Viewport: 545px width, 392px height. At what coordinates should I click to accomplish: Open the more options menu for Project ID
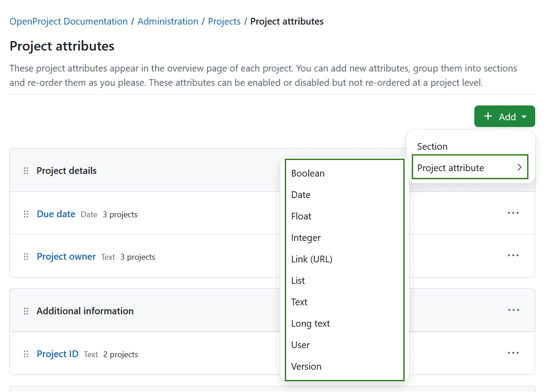[513, 353]
